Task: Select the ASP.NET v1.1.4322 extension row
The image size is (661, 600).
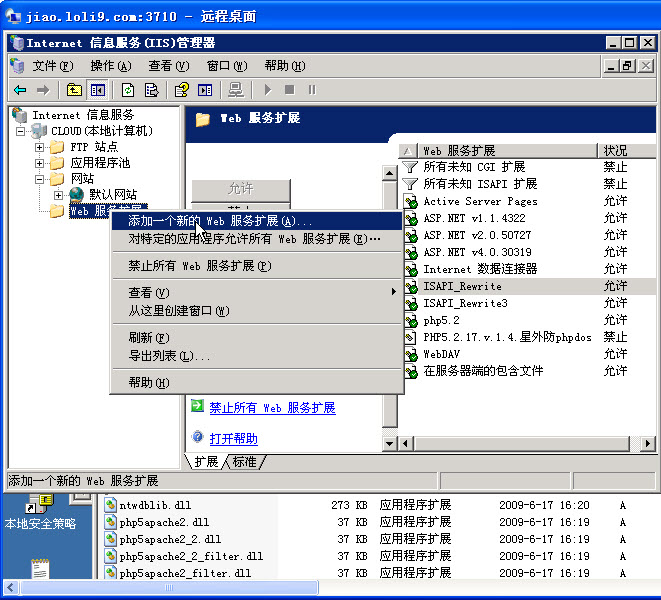Action: 529,218
